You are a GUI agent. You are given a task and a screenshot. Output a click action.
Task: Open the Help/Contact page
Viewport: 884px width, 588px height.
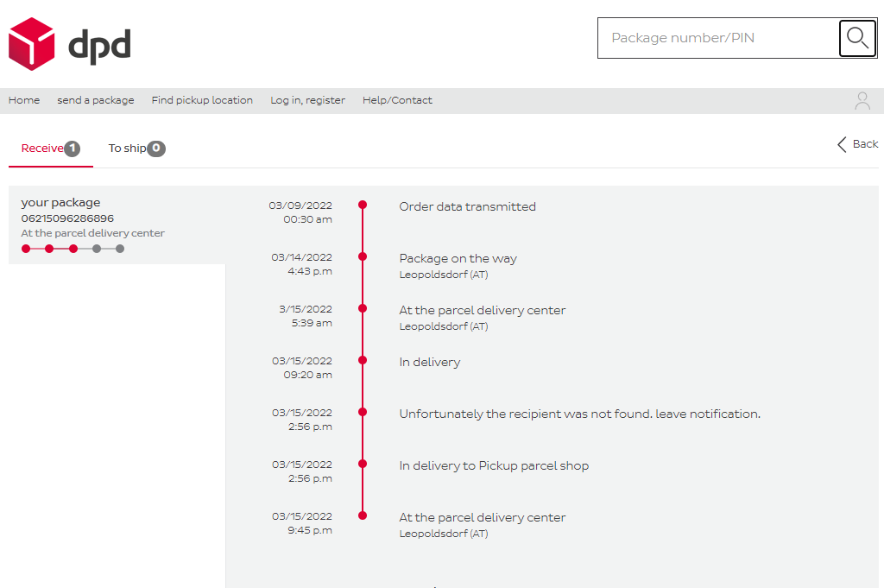[397, 100]
